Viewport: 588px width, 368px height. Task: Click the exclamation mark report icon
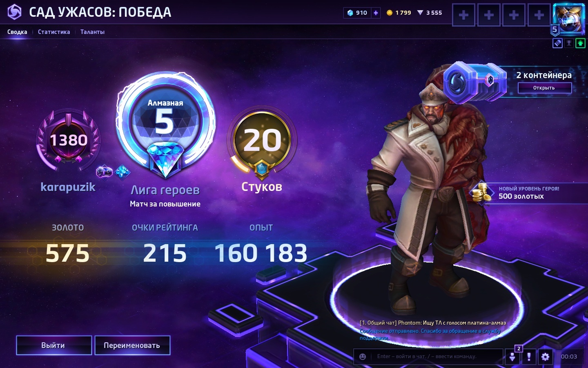[529, 357]
